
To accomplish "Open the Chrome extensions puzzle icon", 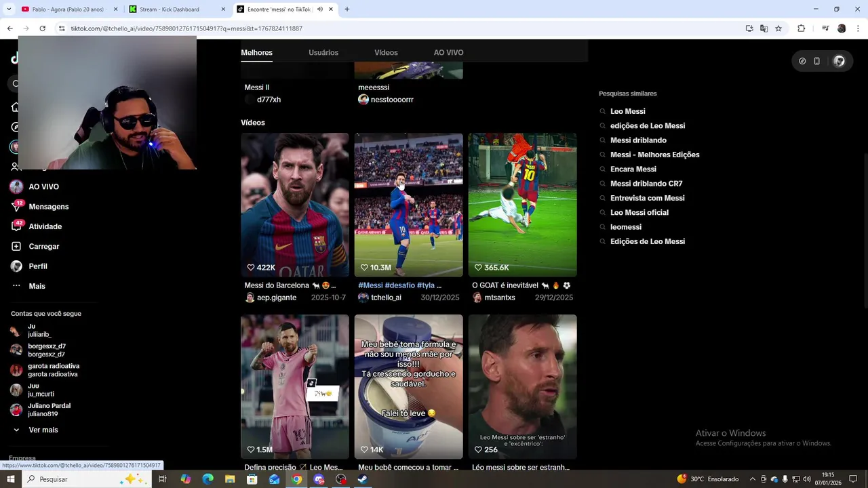I will [801, 28].
